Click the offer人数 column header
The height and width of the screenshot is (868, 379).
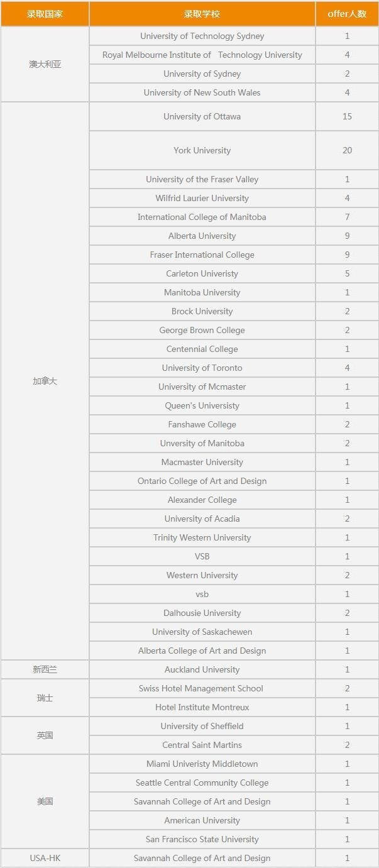tap(347, 14)
